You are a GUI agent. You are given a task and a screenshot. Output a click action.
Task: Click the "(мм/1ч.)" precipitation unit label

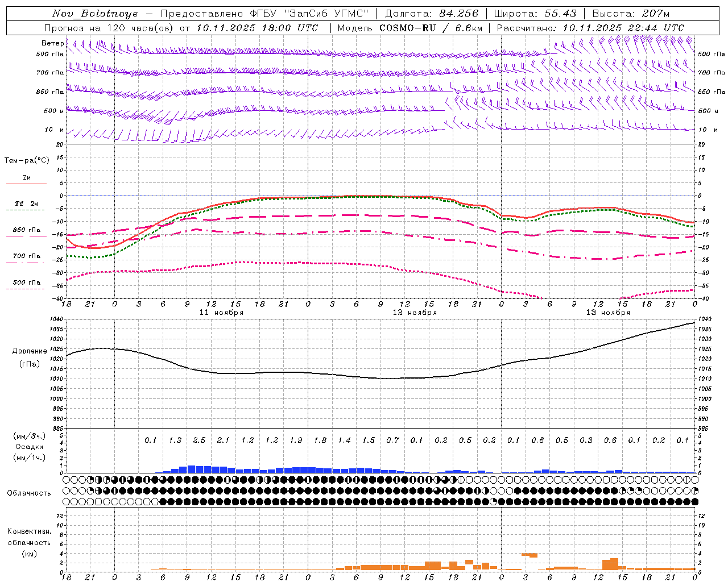pyautogui.click(x=30, y=458)
